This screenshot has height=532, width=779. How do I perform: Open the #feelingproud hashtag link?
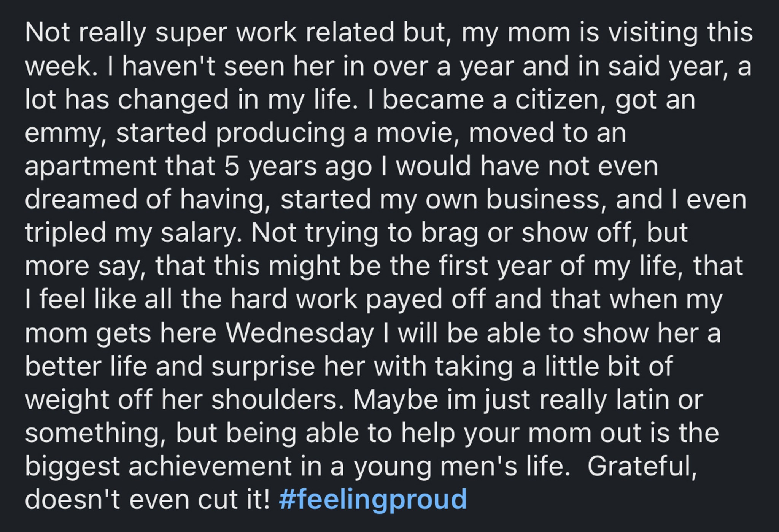[373, 499]
